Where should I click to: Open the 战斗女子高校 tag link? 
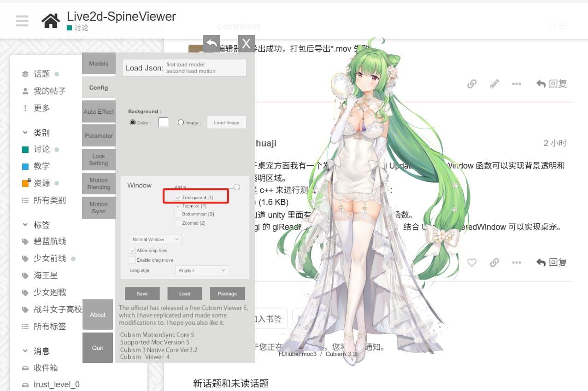58,309
